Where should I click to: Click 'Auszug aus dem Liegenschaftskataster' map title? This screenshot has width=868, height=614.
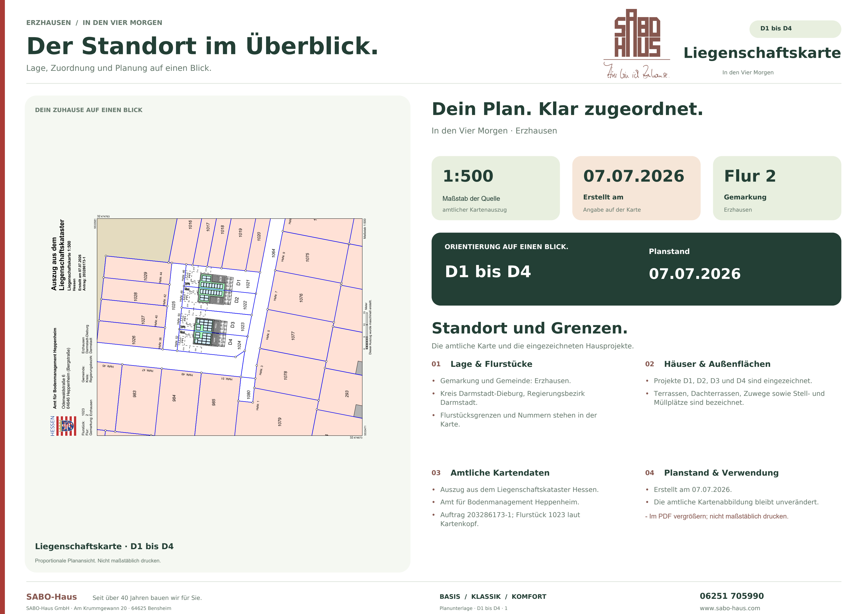pos(58,255)
